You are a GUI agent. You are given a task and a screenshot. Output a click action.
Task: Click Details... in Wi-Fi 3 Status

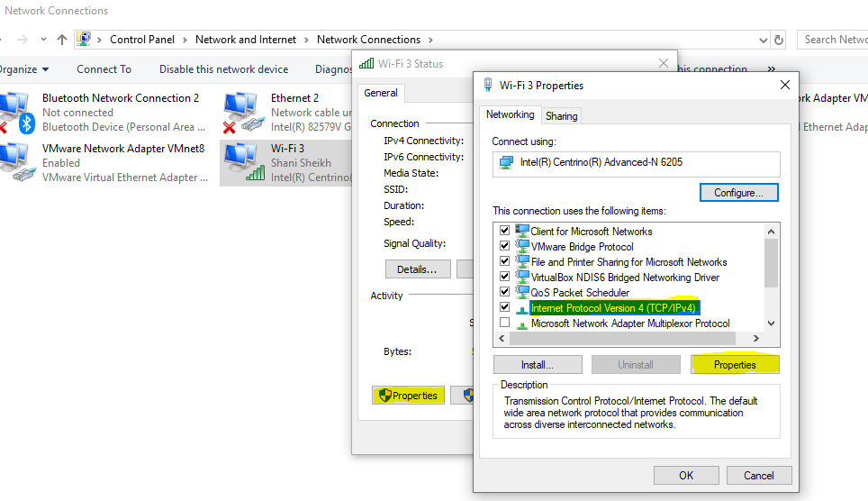[x=418, y=269]
